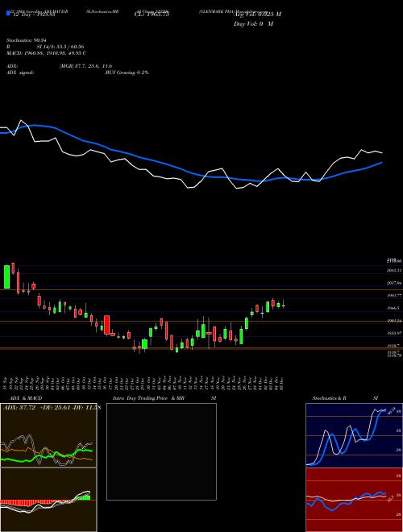Click the 'Intra Day Trading Price & MR' title
Image resolution: width=403 pixels, height=532 pixels.
(148, 398)
